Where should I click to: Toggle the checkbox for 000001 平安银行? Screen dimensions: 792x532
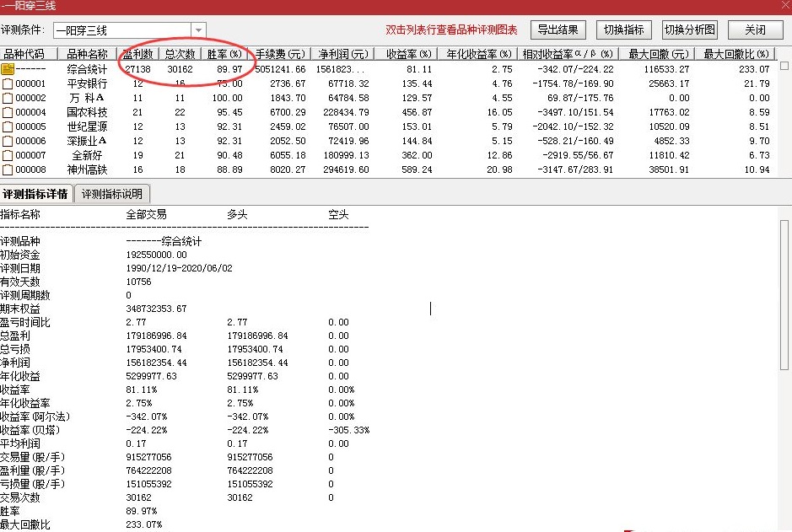tap(8, 83)
